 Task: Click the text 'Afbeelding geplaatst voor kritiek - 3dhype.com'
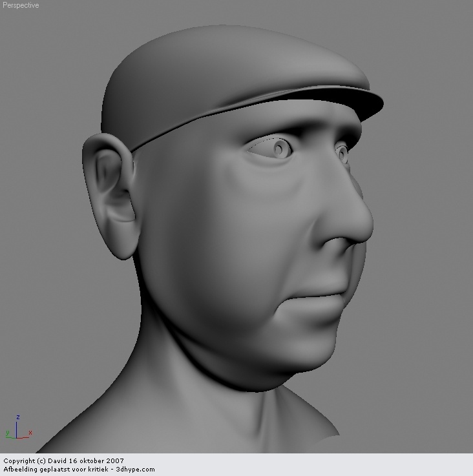click(x=79, y=470)
